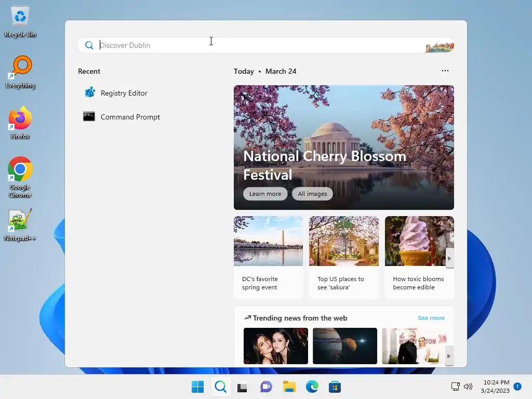Launch Microsoft Edge from the taskbar
Viewport: 532px width, 399px height.
click(x=312, y=387)
